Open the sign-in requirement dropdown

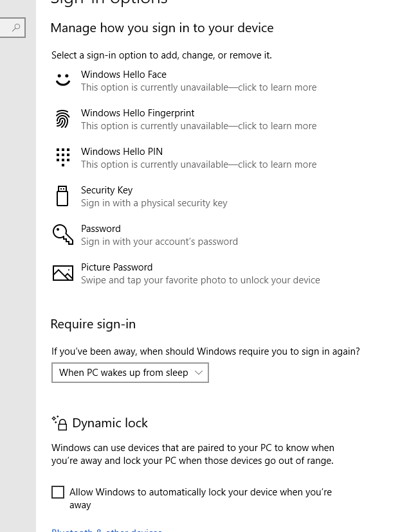(x=130, y=372)
